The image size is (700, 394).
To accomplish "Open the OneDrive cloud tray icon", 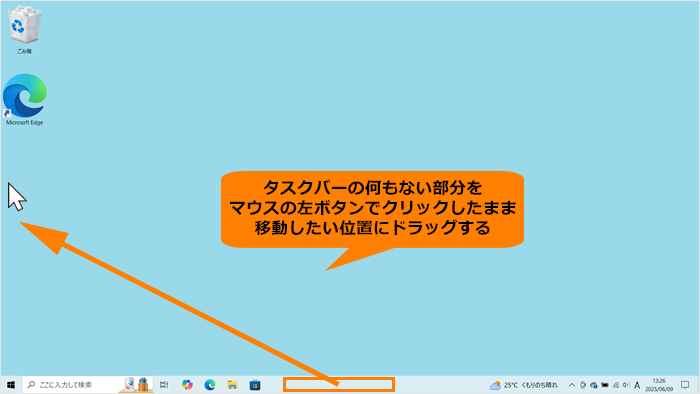I will point(593,385).
